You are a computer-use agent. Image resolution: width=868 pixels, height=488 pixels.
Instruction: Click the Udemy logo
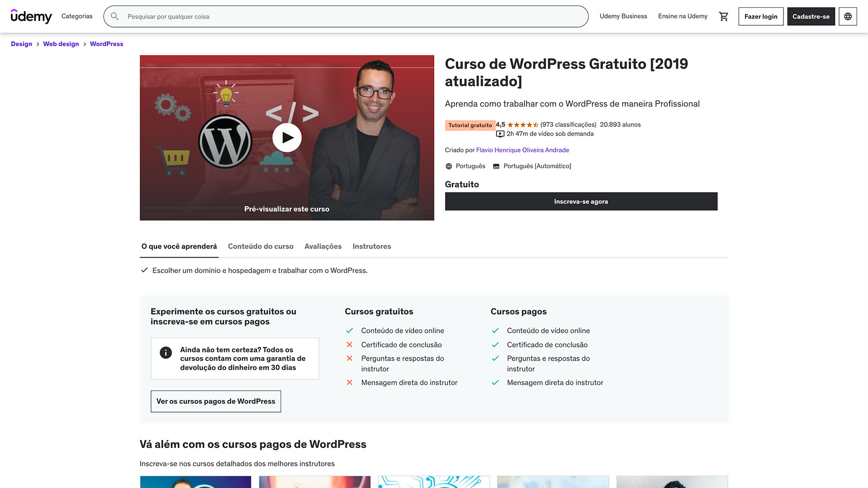31,16
